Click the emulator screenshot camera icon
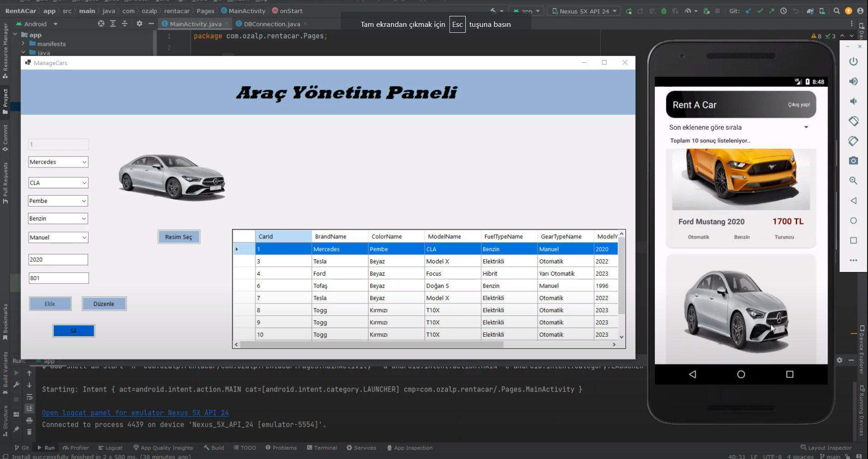 [x=853, y=161]
